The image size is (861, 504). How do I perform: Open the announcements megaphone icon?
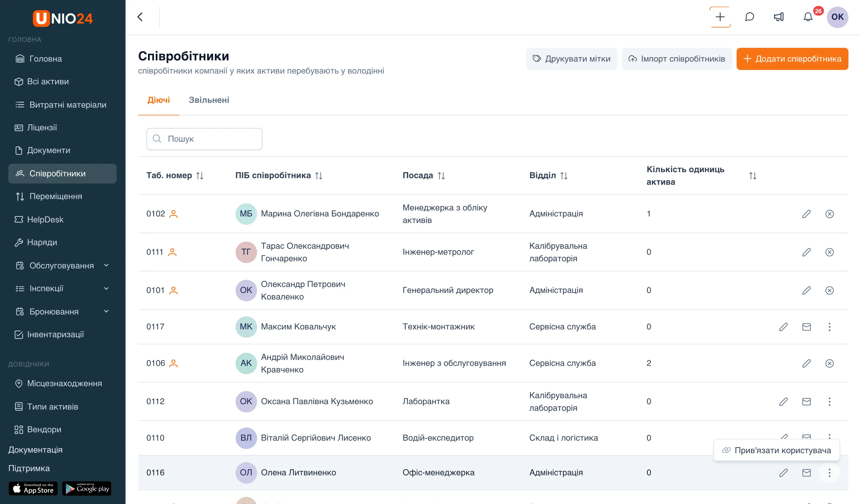tap(779, 17)
